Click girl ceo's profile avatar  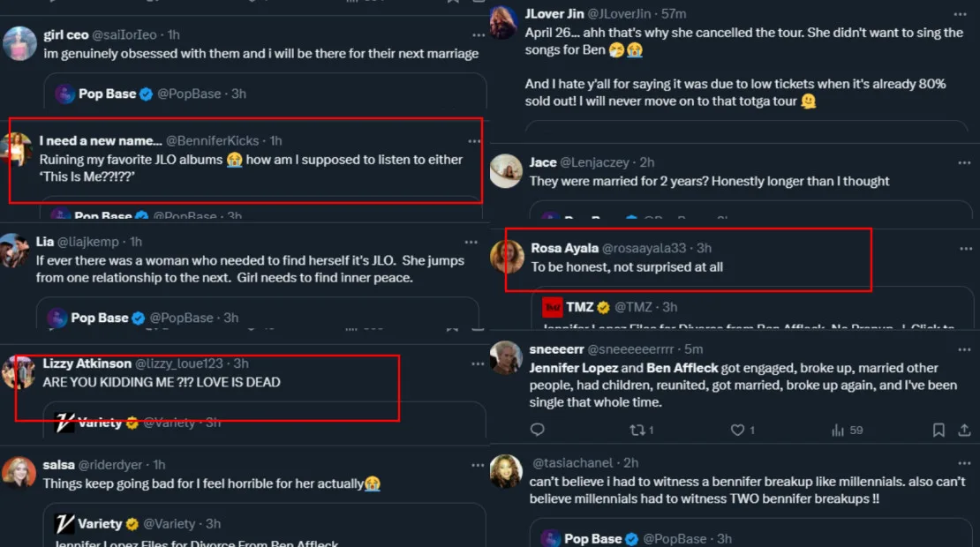click(x=19, y=43)
